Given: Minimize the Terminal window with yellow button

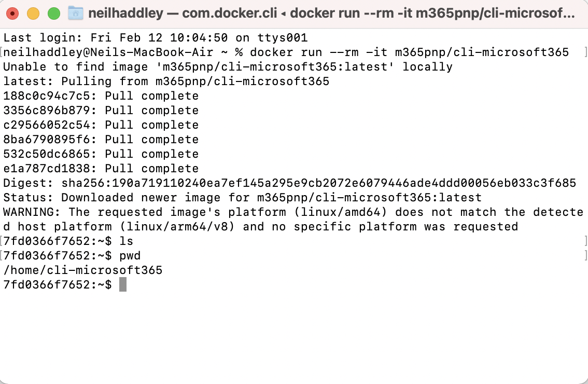Looking at the screenshot, I should point(33,13).
